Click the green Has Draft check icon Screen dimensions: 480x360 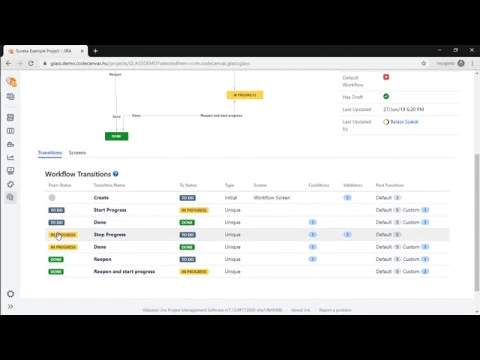click(x=386, y=96)
